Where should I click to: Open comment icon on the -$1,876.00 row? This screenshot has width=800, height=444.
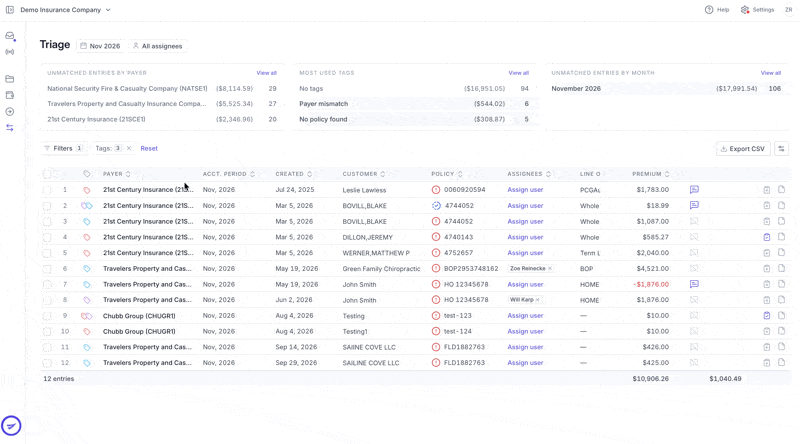click(x=694, y=284)
